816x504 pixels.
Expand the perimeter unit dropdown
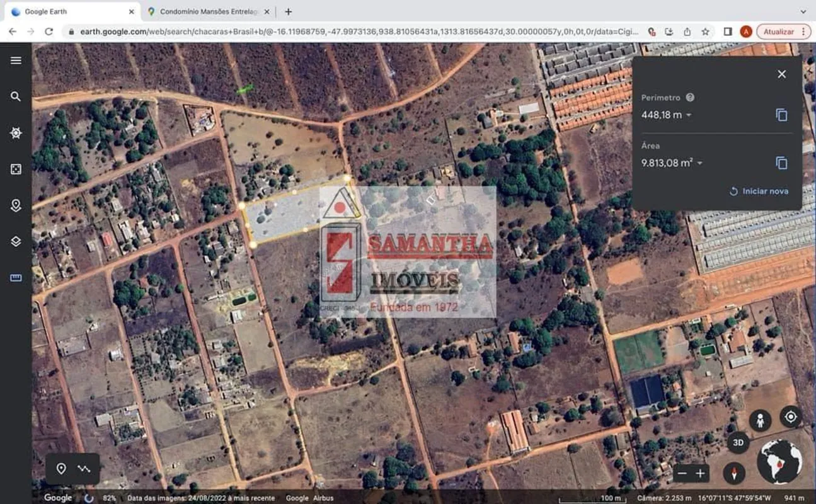point(689,115)
